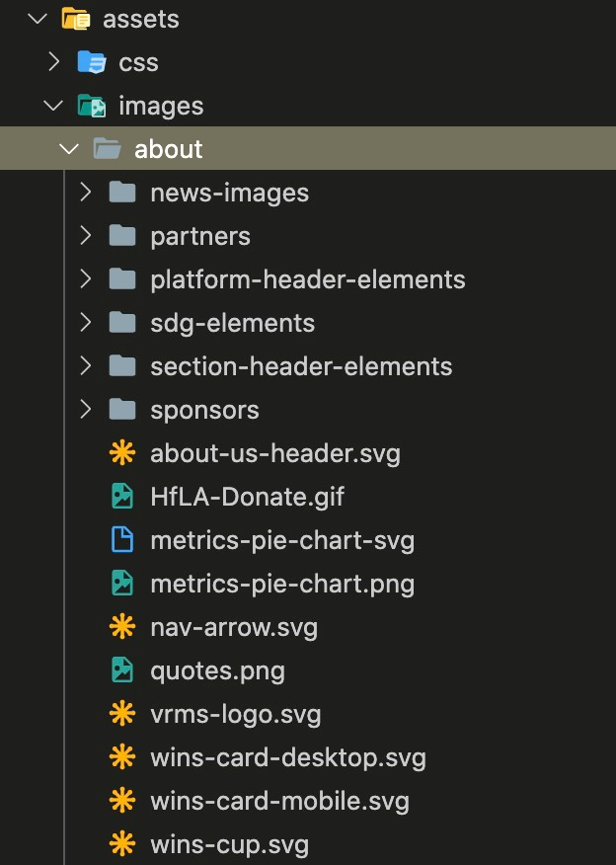The image size is (616, 865).
Task: Click the blank file icon for metrics-pie-chart-svg
Action: click(x=121, y=540)
